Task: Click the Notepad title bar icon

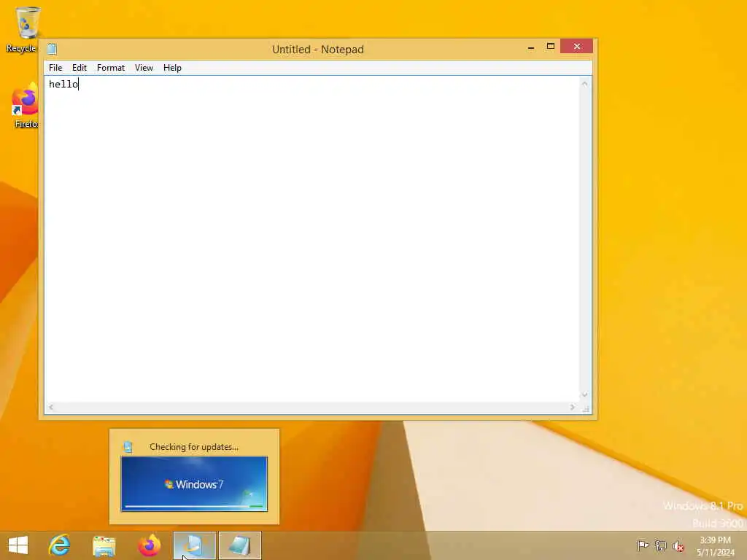Action: tap(52, 49)
